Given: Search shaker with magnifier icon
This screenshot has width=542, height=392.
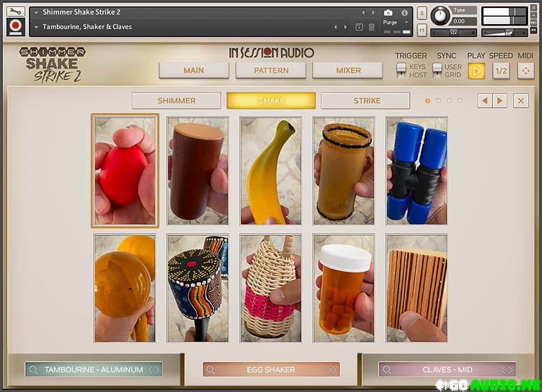Looking at the screenshot, I should pyautogui.click(x=210, y=369).
